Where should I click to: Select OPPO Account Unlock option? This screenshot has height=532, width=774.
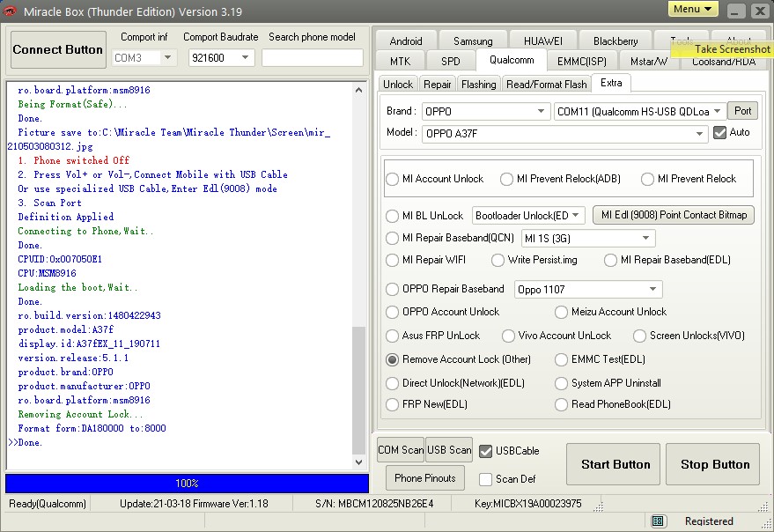point(393,312)
